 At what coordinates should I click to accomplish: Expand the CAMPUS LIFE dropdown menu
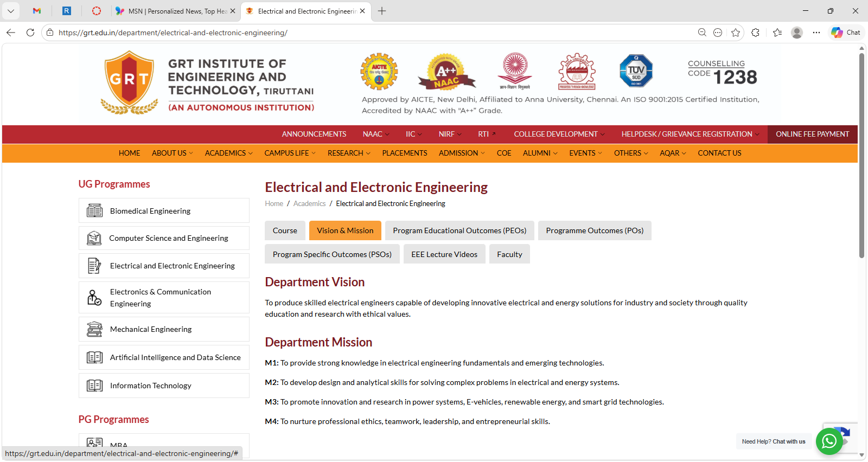(290, 153)
